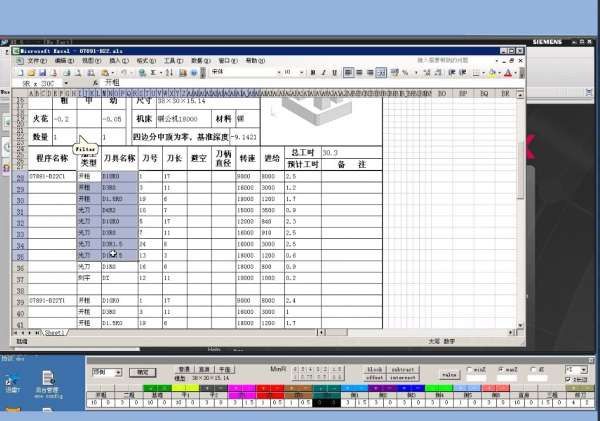Click the Increase Indent icon
The height and width of the screenshot is (421, 600).
[x=463, y=72]
